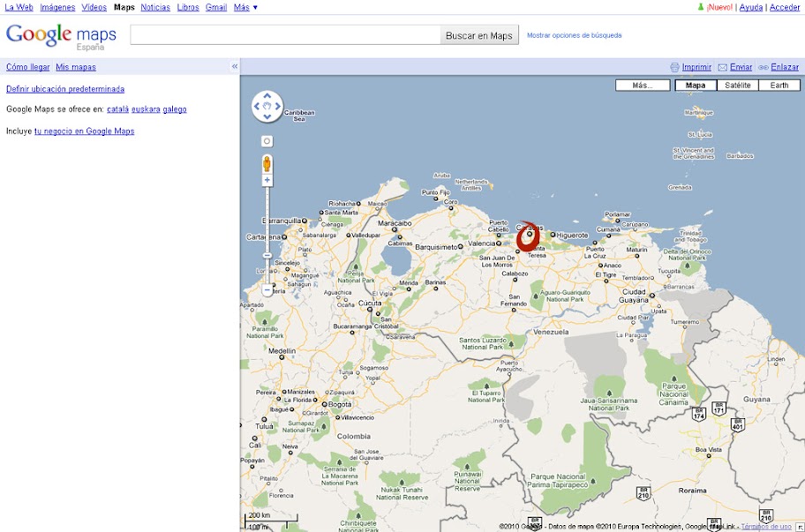This screenshot has width=805, height=532.
Task: Open Libros in the top navigation
Action: (x=188, y=7)
